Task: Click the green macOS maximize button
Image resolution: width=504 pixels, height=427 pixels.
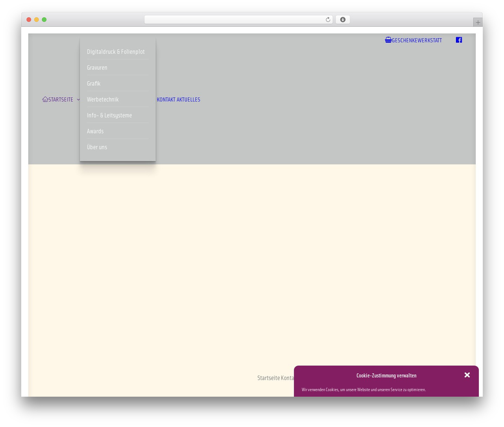Action: coord(44,20)
